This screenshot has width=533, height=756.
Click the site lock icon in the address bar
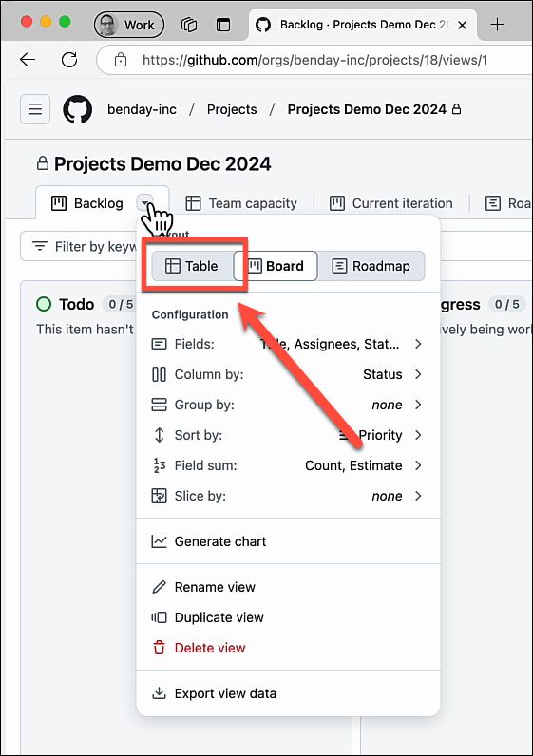coord(121,60)
